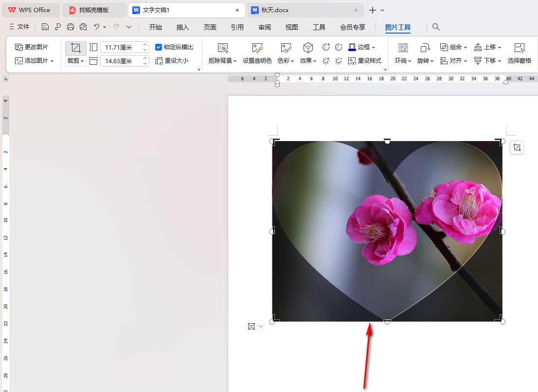Click 更改图片 (Change Picture)
The height and width of the screenshot is (392, 538).
(x=32, y=47)
